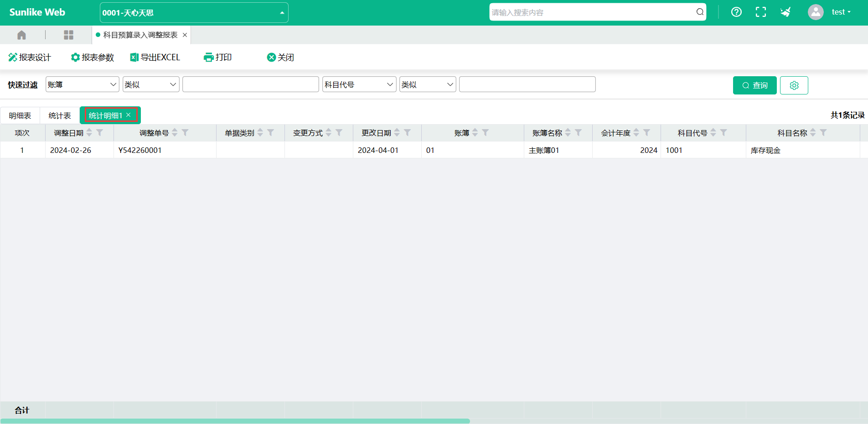Click 导出EXCEL export button
This screenshot has width=868, height=424.
coord(155,58)
